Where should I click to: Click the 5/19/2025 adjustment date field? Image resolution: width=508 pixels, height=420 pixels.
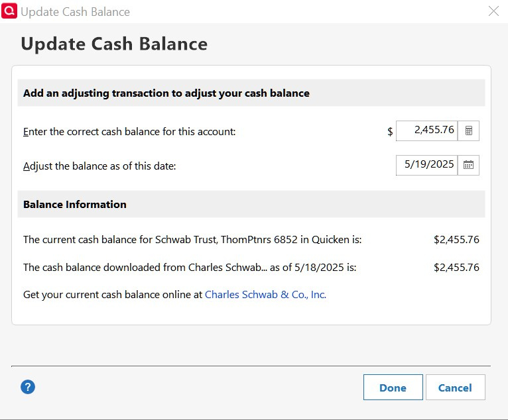(427, 165)
